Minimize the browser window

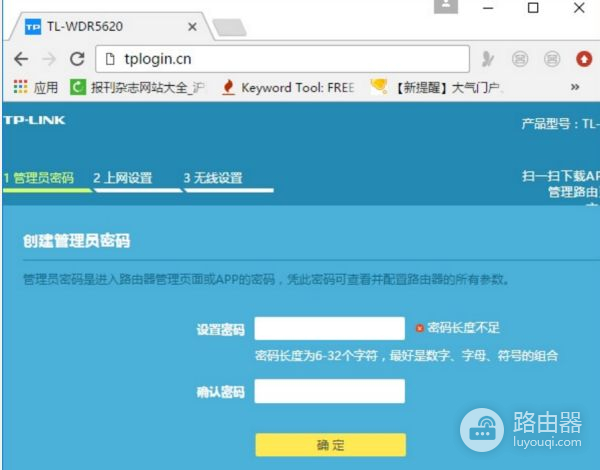tap(488, 8)
